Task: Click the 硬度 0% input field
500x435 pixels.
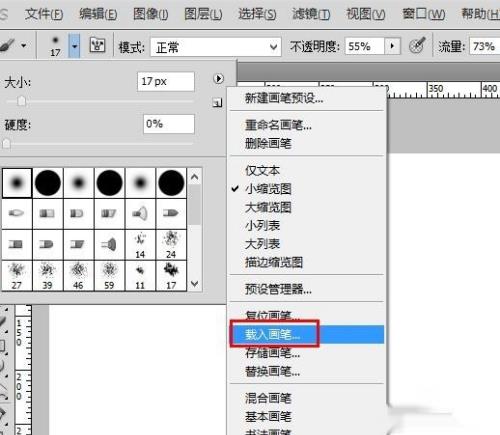Action: [169, 124]
